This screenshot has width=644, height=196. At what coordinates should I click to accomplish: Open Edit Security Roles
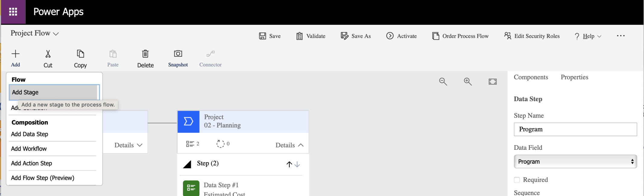pos(532,36)
